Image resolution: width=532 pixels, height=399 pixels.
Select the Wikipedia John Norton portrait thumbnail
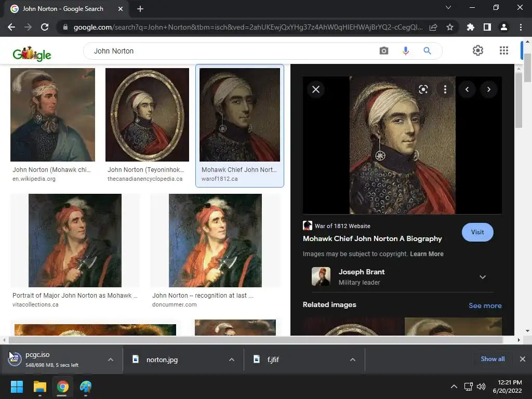pyautogui.click(x=52, y=115)
